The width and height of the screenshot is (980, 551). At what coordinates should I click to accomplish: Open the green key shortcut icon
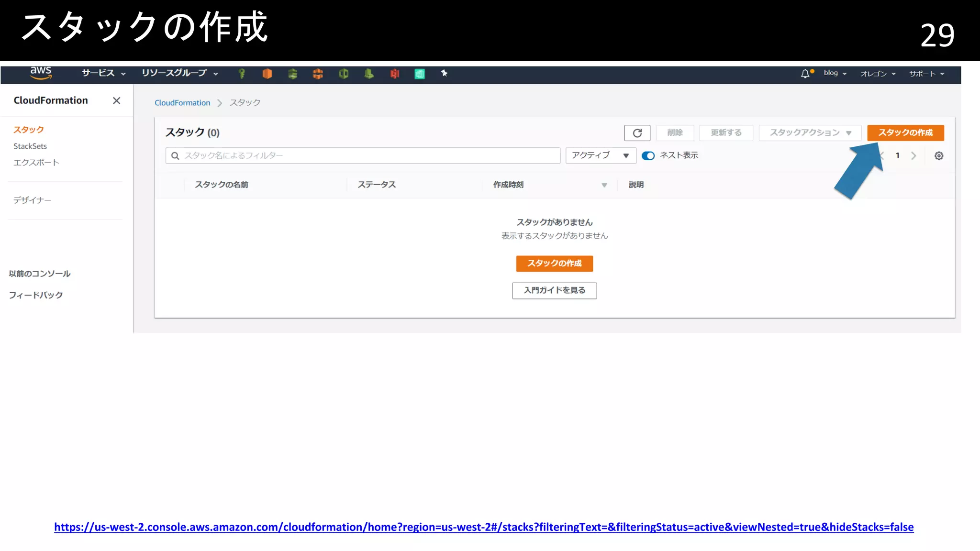(x=242, y=74)
